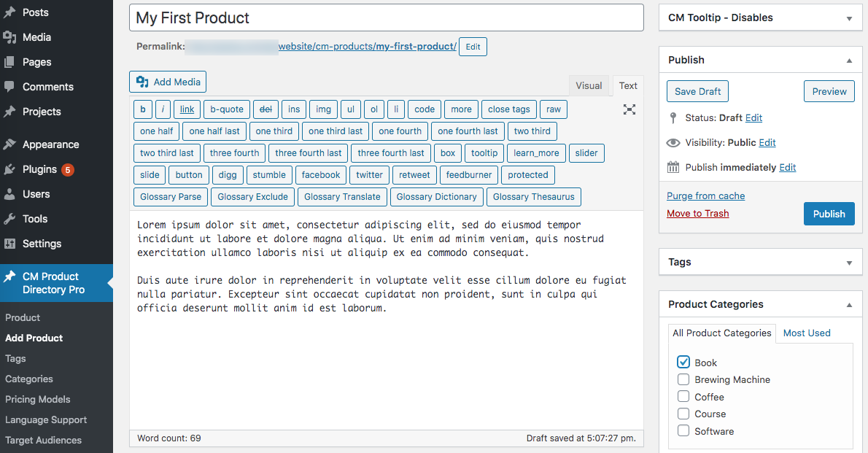Click the visibility eye icon
Image resolution: width=868 pixels, height=453 pixels.
click(x=673, y=143)
